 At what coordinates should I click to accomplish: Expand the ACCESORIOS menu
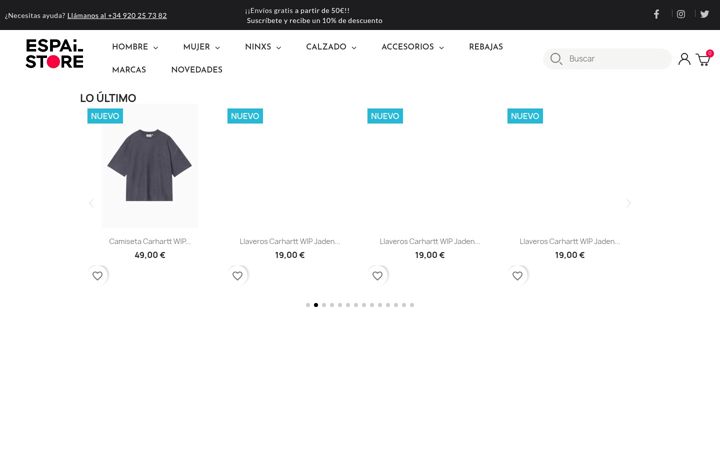(x=413, y=47)
